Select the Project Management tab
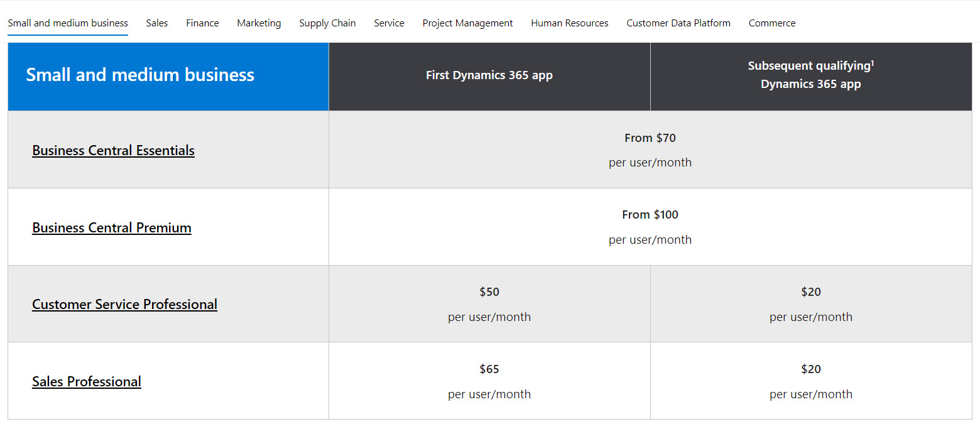The image size is (980, 429). click(467, 23)
